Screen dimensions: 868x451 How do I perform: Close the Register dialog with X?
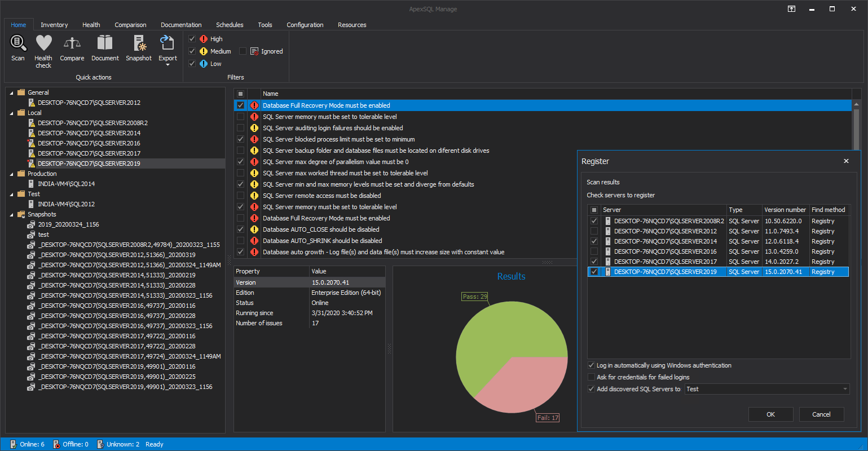[x=846, y=161]
